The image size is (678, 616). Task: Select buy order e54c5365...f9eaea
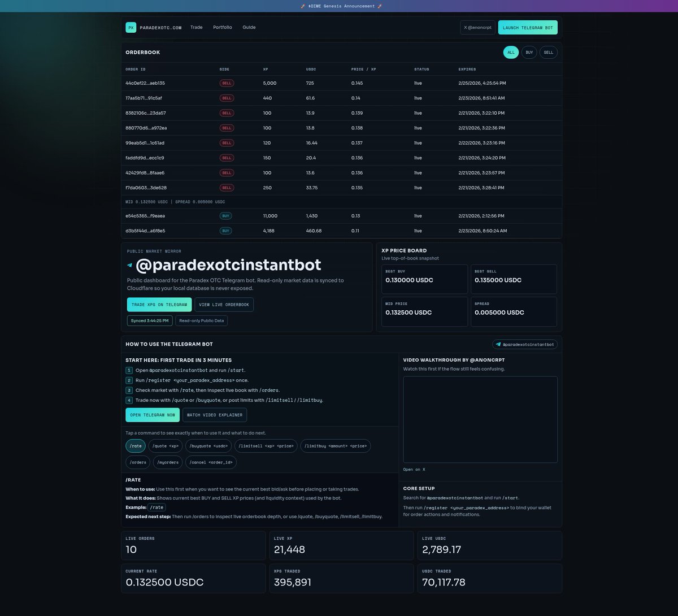341,216
